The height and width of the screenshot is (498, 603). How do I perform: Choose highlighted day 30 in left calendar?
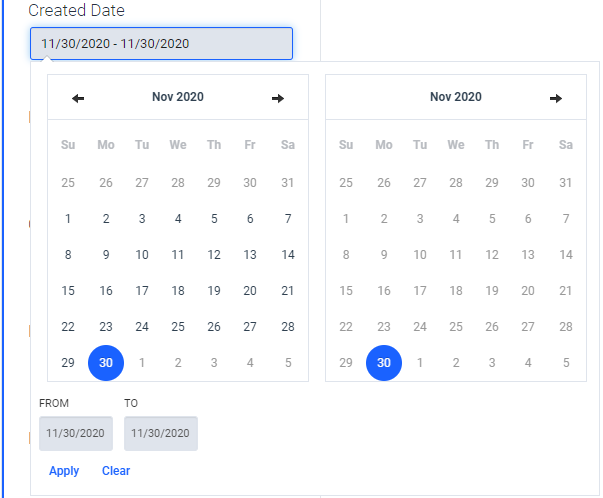[x=106, y=363]
